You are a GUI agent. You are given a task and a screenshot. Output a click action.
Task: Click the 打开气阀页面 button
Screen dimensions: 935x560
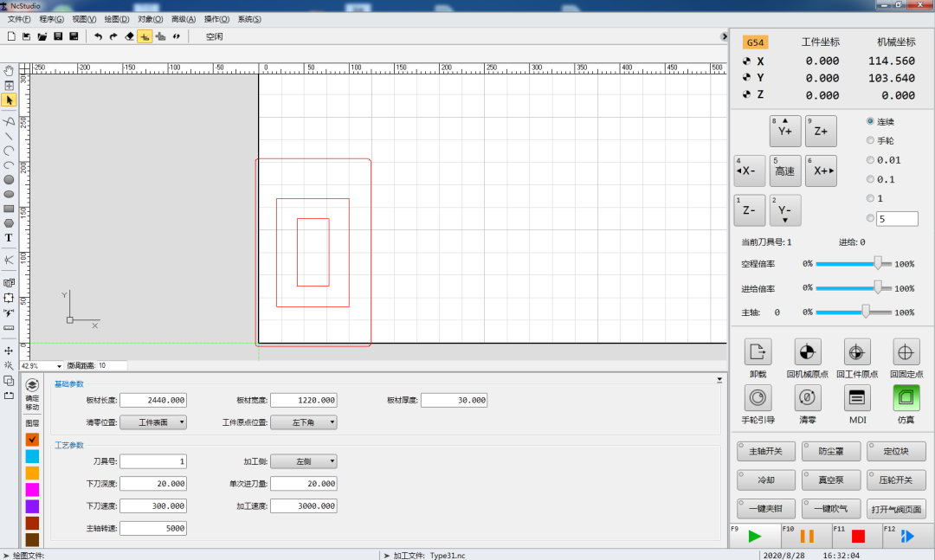tap(897, 508)
